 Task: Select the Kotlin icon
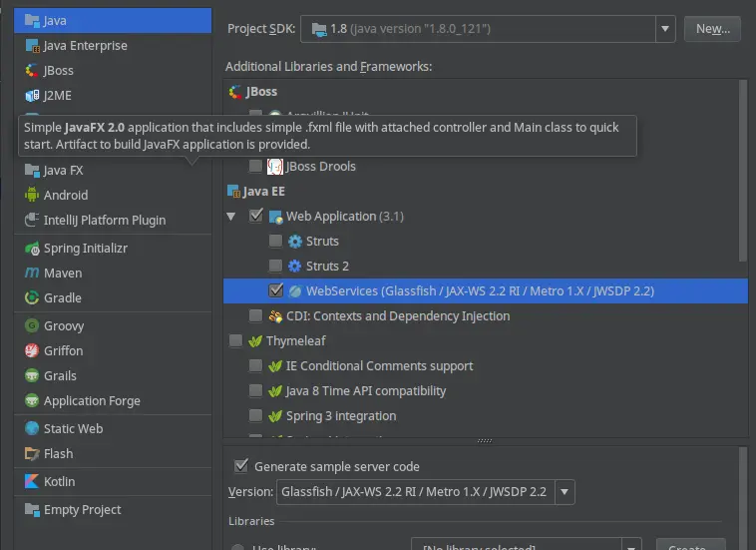32,481
